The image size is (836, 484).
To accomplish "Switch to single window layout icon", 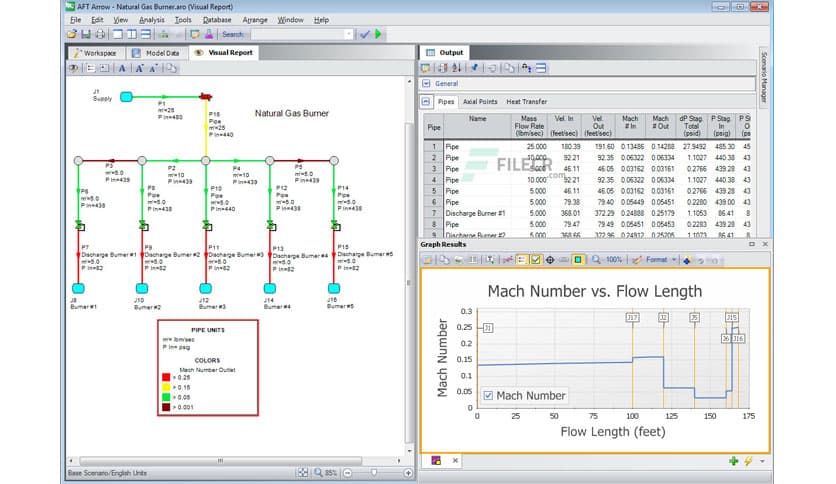I will (117, 34).
